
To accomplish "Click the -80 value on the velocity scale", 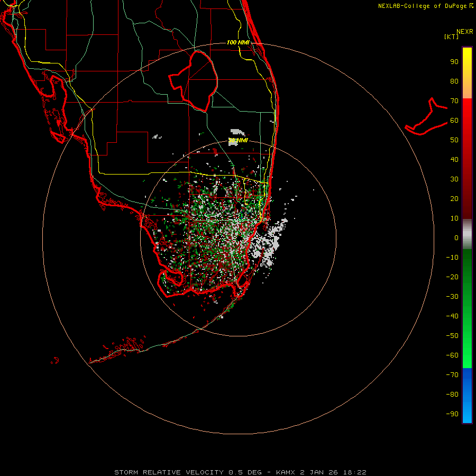I will (x=452, y=395).
